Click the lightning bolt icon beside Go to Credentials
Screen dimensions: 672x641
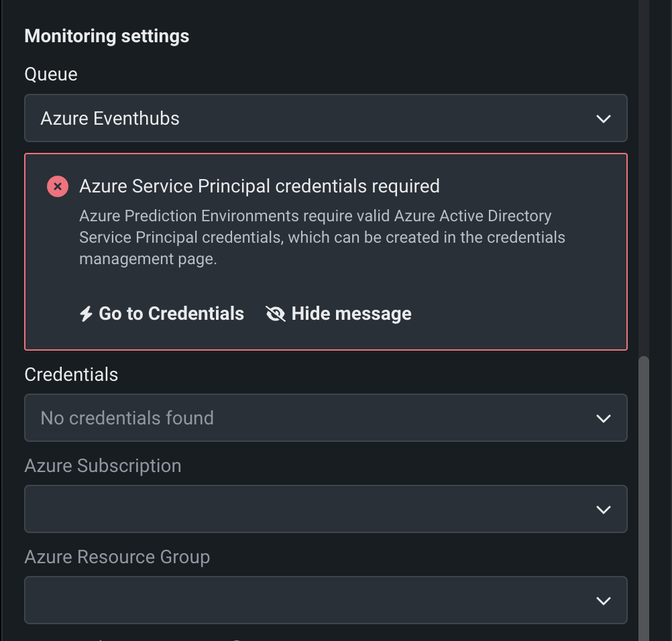86,314
